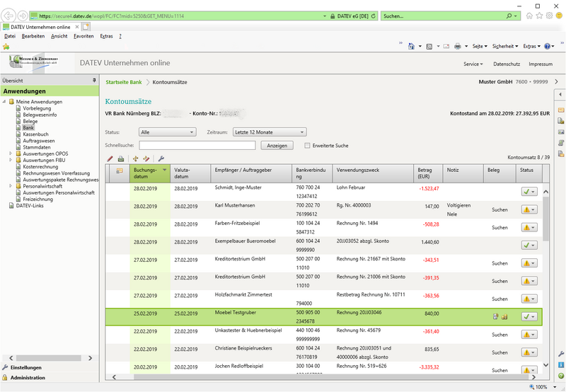This screenshot has width=566, height=392.
Task: Open status dropdown for Schmidt, Inge-Muster row
Action: click(x=529, y=192)
